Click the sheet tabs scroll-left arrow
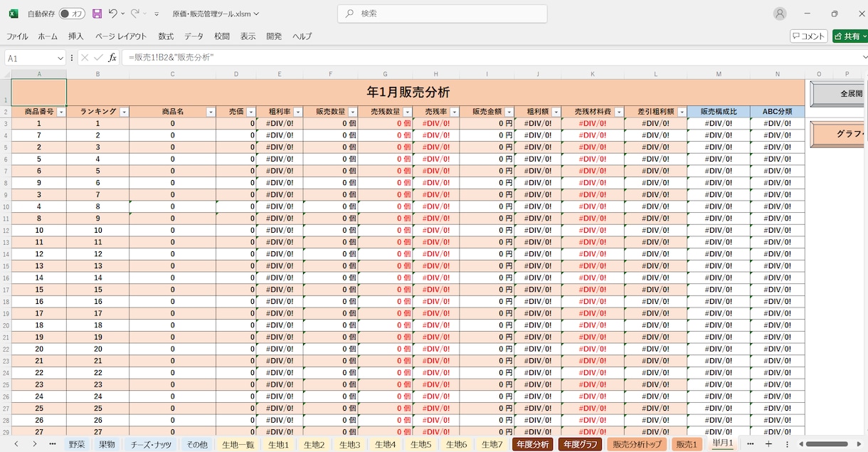Screen dimensions: 868x452 pos(16,444)
